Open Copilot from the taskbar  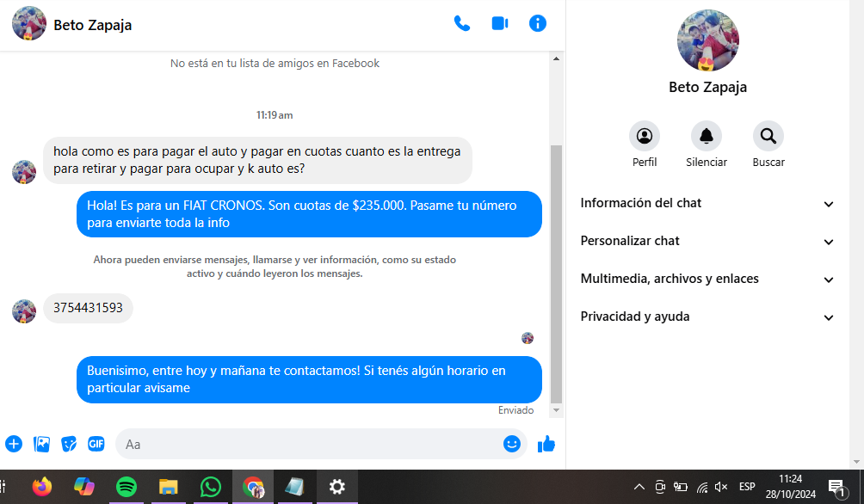click(83, 487)
